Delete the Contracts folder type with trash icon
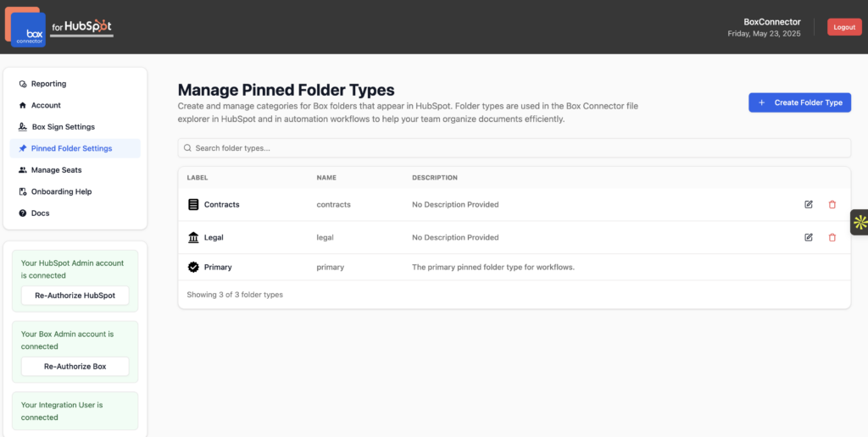 tap(832, 205)
